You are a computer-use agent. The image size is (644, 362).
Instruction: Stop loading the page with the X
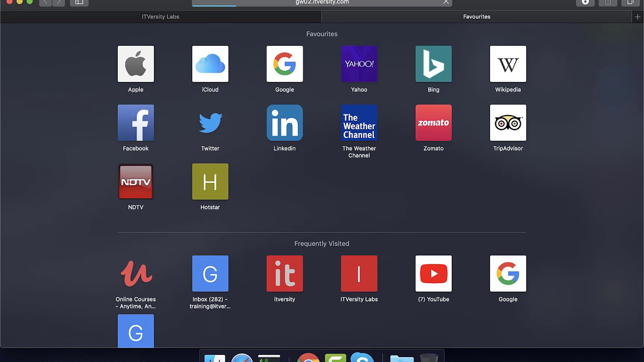(446, 3)
